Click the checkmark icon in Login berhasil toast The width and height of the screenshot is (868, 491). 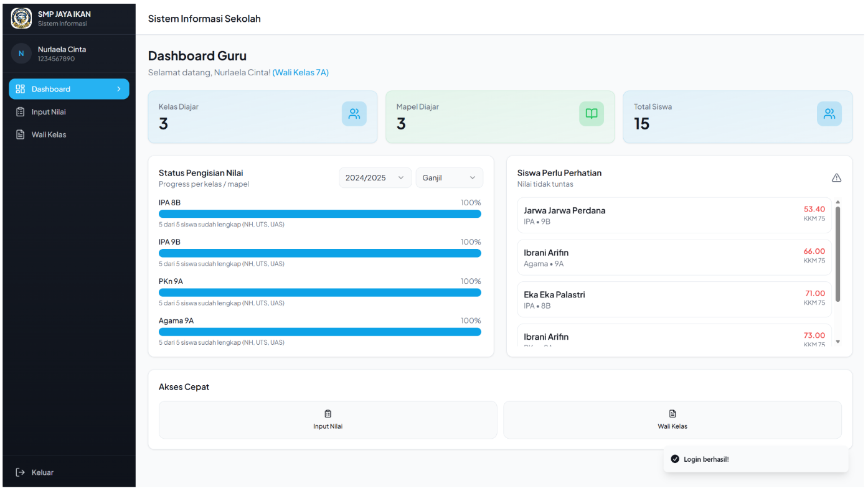pyautogui.click(x=675, y=459)
